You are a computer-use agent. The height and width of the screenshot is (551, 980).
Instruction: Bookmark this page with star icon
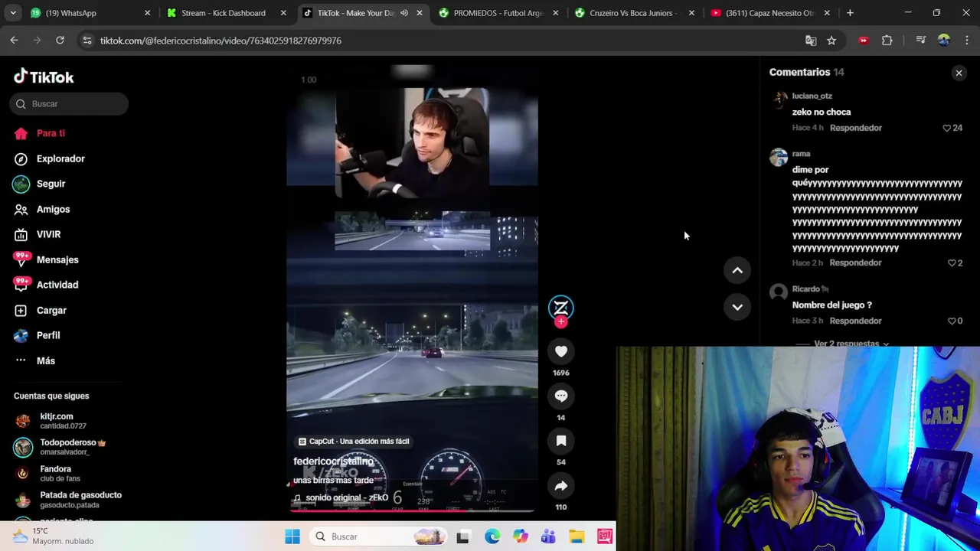831,41
